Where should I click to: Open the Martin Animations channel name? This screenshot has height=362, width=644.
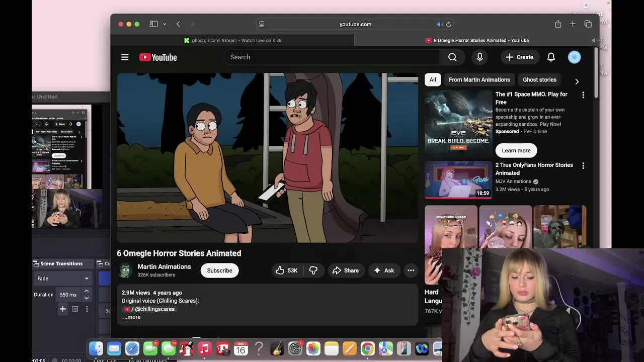click(x=164, y=267)
